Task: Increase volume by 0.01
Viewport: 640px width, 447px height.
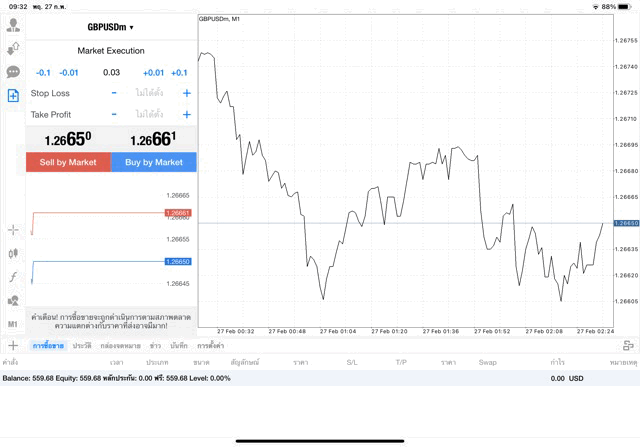Action: (153, 72)
